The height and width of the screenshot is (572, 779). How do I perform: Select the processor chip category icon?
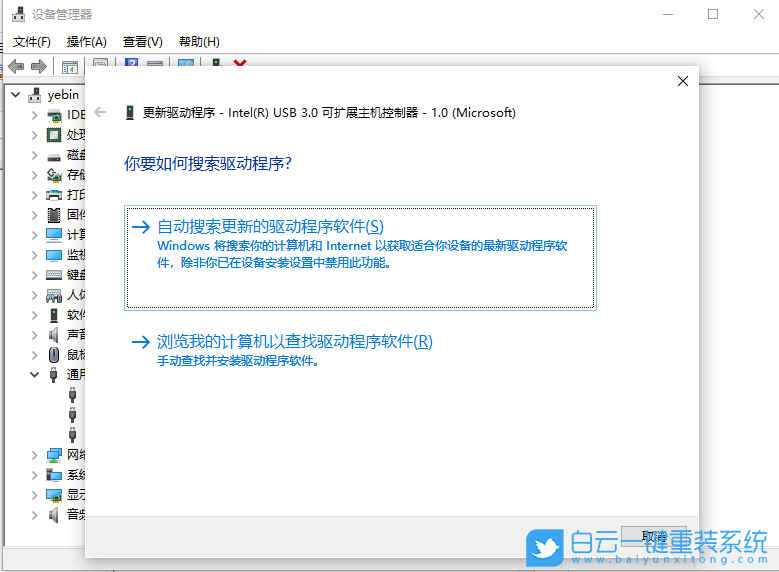54,135
